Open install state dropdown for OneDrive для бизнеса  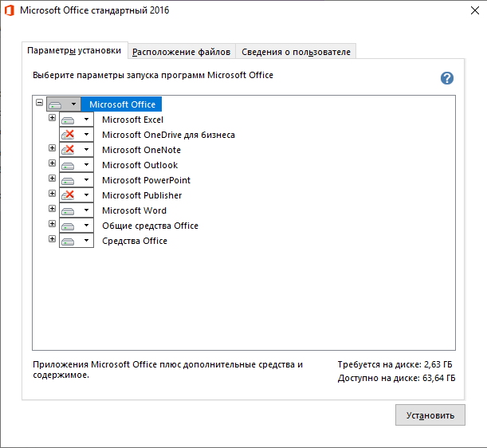[77, 135]
